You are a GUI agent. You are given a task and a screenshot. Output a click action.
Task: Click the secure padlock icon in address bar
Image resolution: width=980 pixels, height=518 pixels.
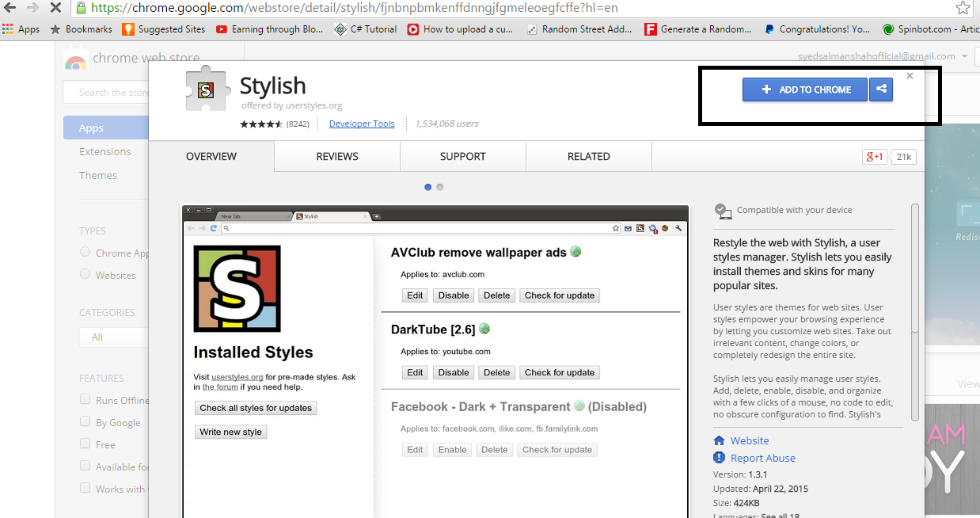80,8
